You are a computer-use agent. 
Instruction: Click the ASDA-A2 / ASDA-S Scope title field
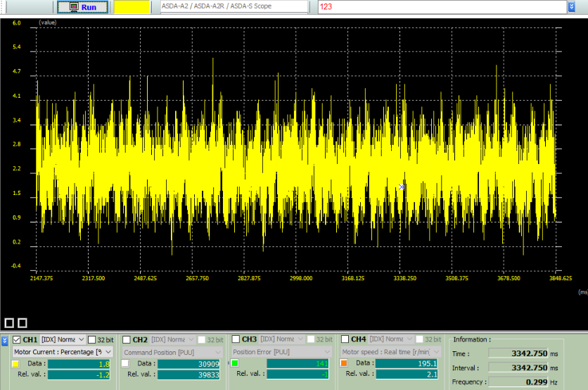click(233, 6)
